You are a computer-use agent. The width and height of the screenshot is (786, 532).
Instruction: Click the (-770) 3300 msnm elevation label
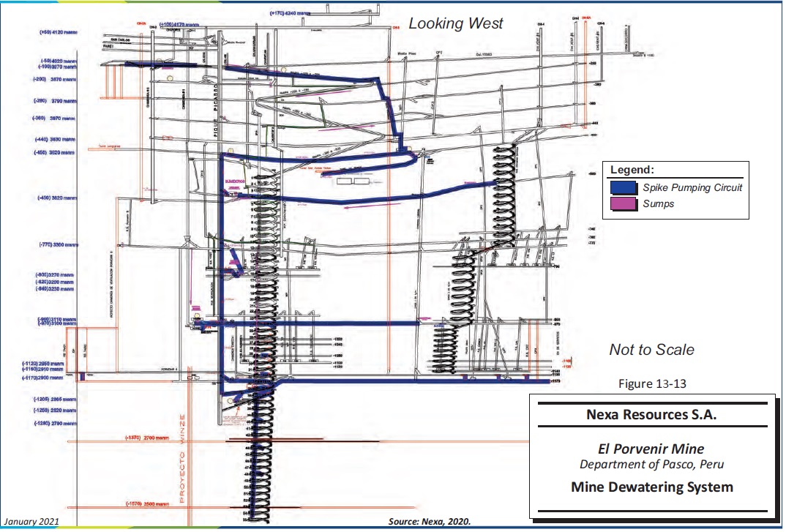pos(55,245)
